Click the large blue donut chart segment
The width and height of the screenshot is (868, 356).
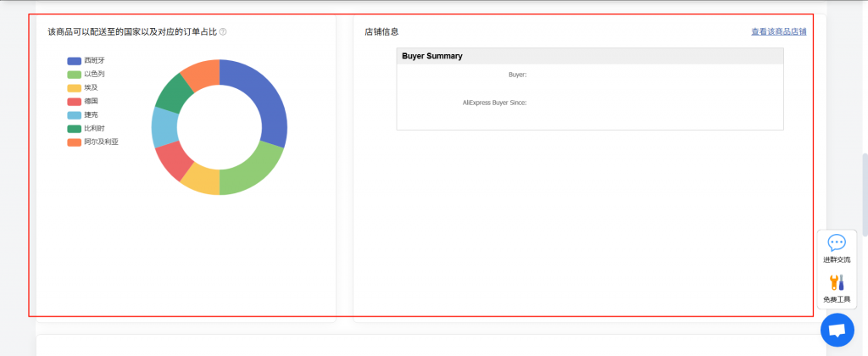(266, 106)
